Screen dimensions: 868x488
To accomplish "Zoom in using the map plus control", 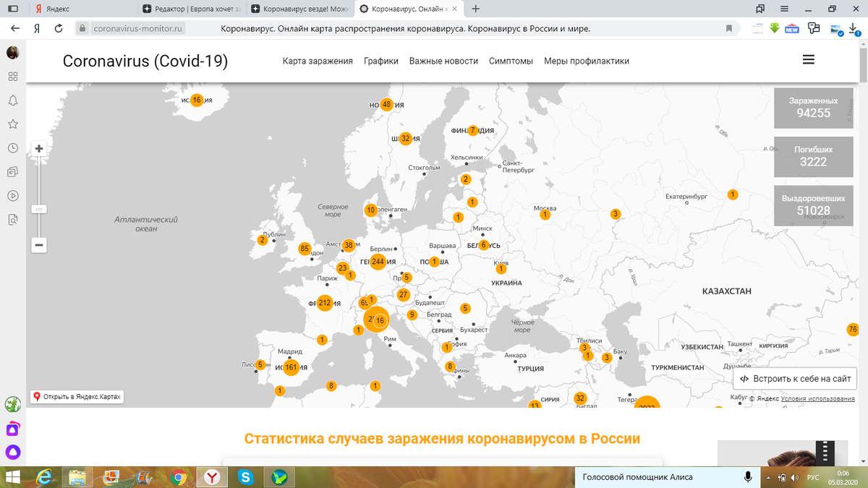I will [38, 149].
